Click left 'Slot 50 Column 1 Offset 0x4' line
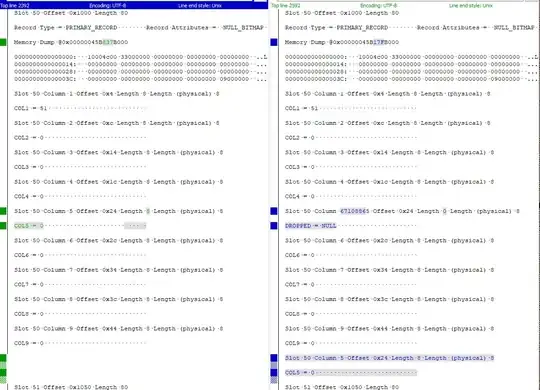This screenshot has height=390, width=540. (117, 94)
